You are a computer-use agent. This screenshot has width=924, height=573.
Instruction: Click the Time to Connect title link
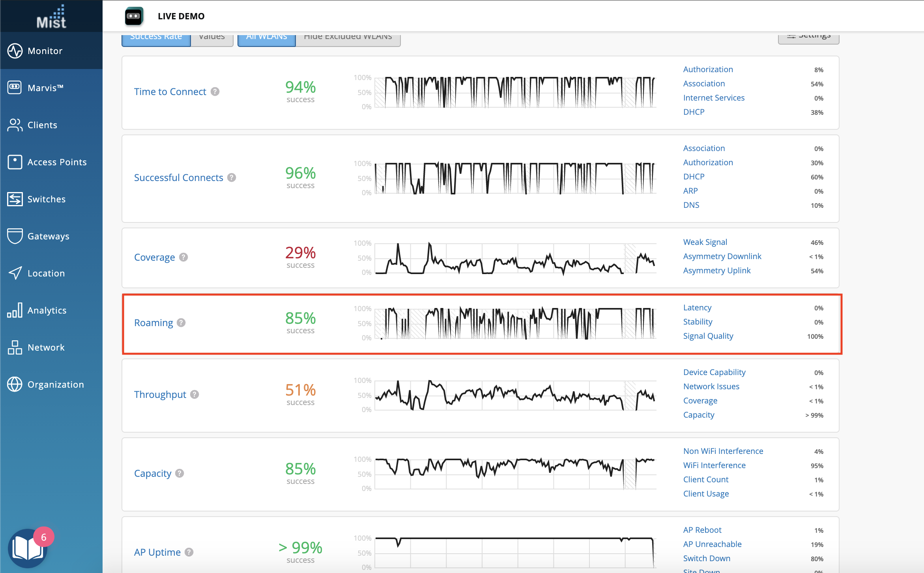170,92
